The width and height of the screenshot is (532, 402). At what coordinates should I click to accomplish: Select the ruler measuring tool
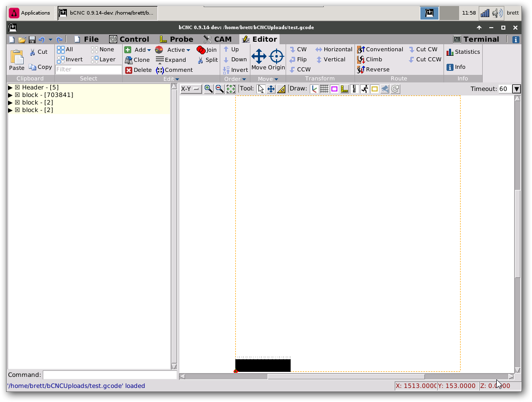tap(281, 89)
